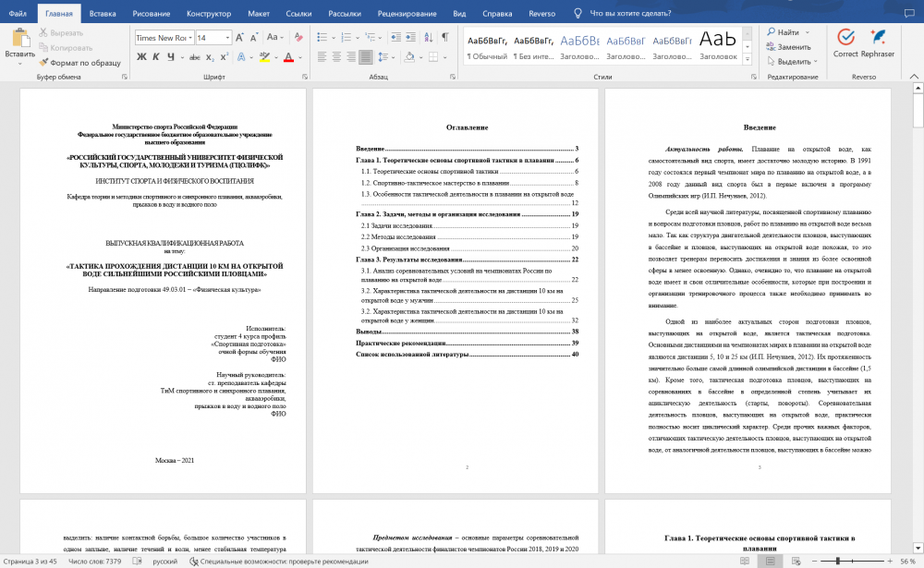The height and width of the screenshot is (568, 924).
Task: Clear all formatting eraser icon
Action: tap(298, 37)
